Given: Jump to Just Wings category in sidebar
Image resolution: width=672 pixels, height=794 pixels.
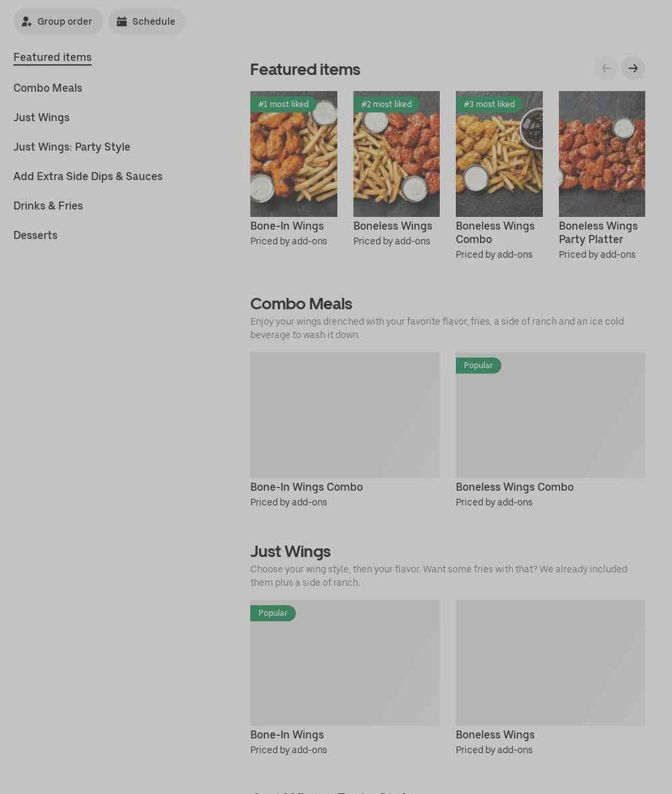Looking at the screenshot, I should (41, 117).
